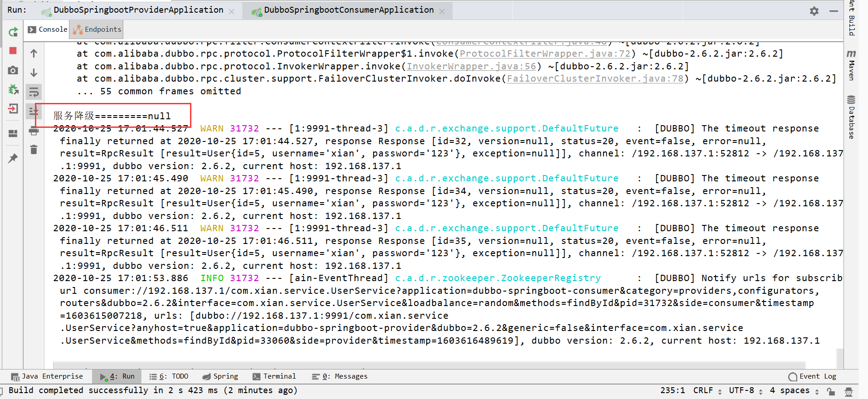Open the ProtocolFilterWrapper.java:72 link

coord(545,54)
